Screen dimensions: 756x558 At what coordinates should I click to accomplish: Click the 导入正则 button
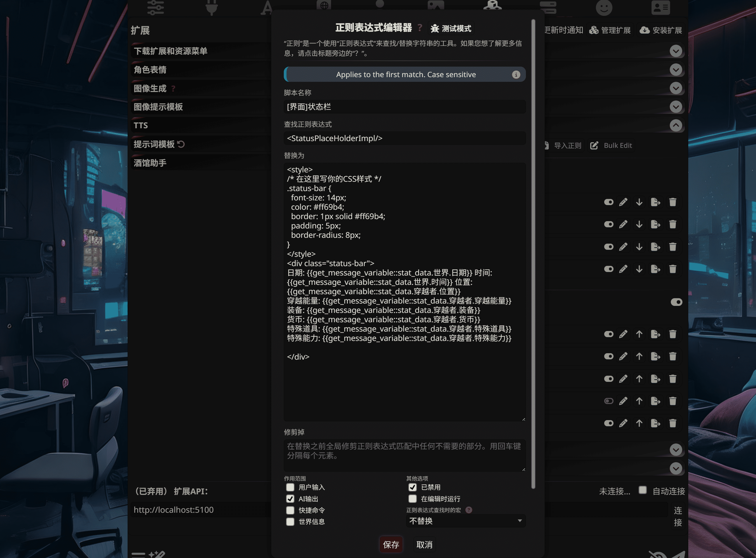[563, 145]
